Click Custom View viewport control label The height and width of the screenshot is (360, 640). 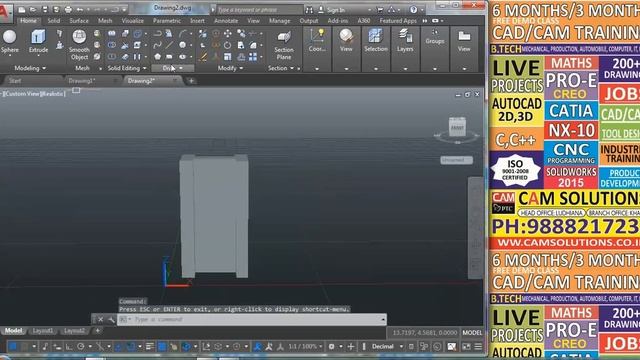point(22,94)
